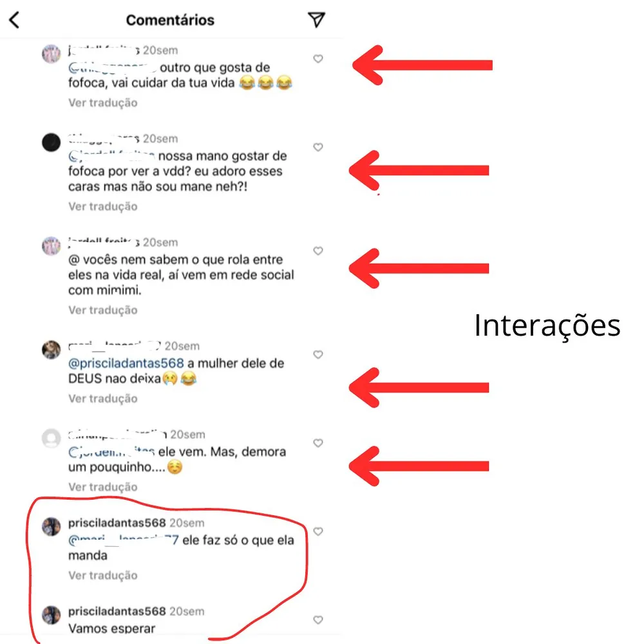Open prisciladantas568 username on 'Vamos esperar' comment
This screenshot has height=644, width=644.
(117, 611)
